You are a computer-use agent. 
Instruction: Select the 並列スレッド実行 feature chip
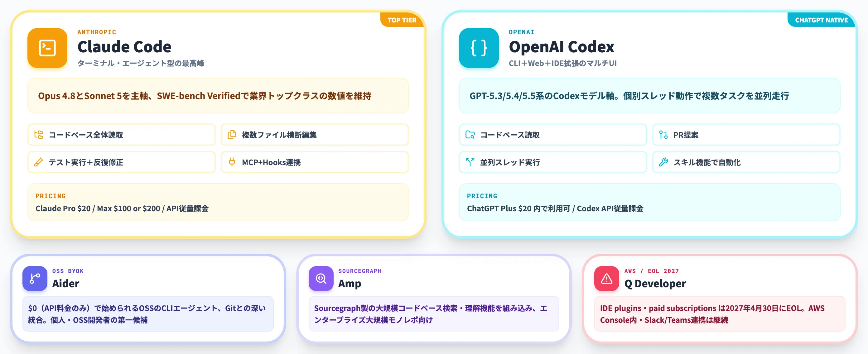[x=553, y=162]
